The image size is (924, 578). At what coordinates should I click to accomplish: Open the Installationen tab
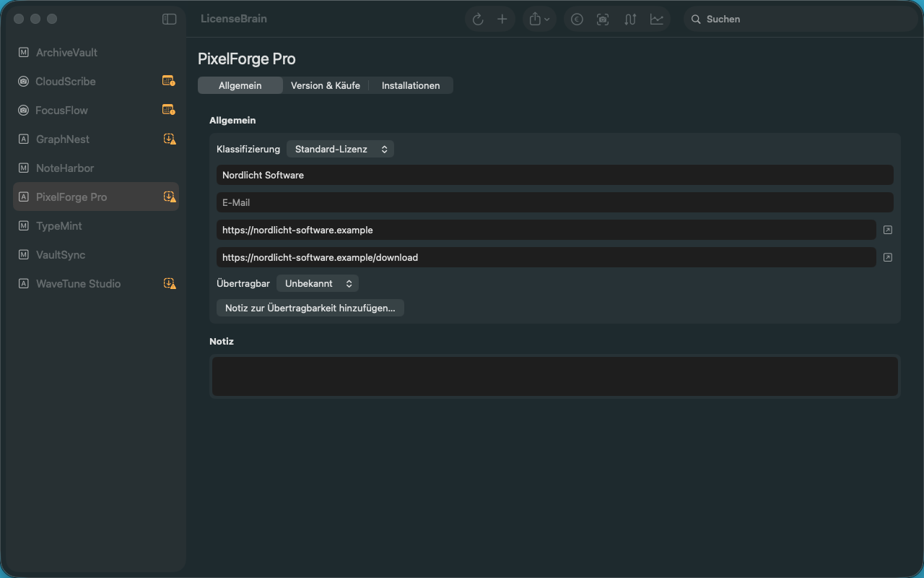coord(411,85)
